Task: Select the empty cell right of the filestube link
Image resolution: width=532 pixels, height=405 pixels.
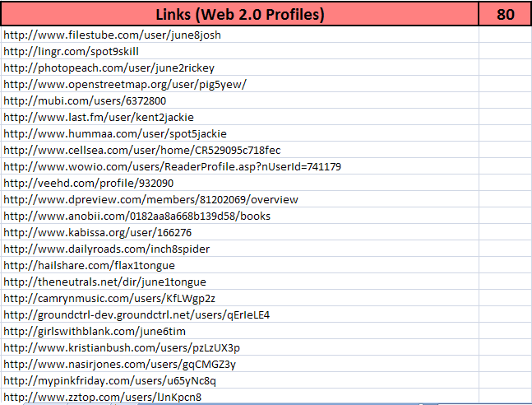Action: 506,35
